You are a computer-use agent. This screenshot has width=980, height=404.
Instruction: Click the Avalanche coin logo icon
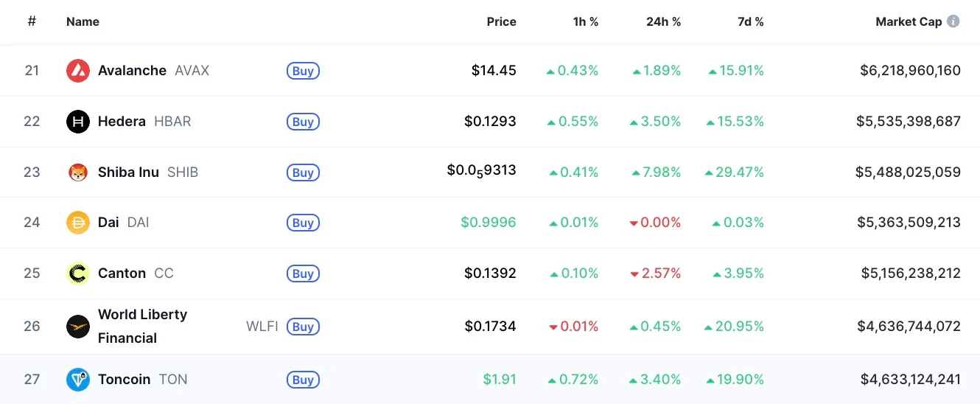pyautogui.click(x=78, y=71)
